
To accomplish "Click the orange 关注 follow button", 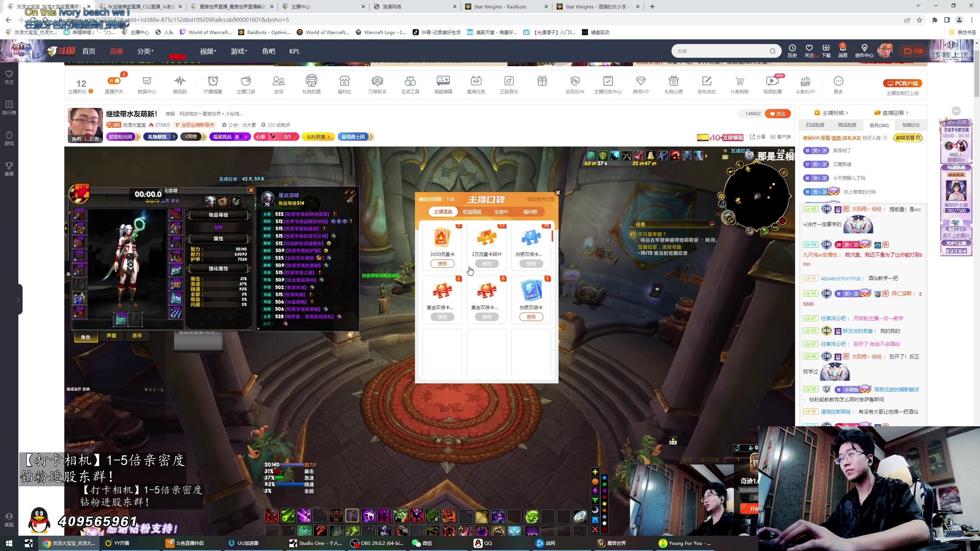I will 777,114.
